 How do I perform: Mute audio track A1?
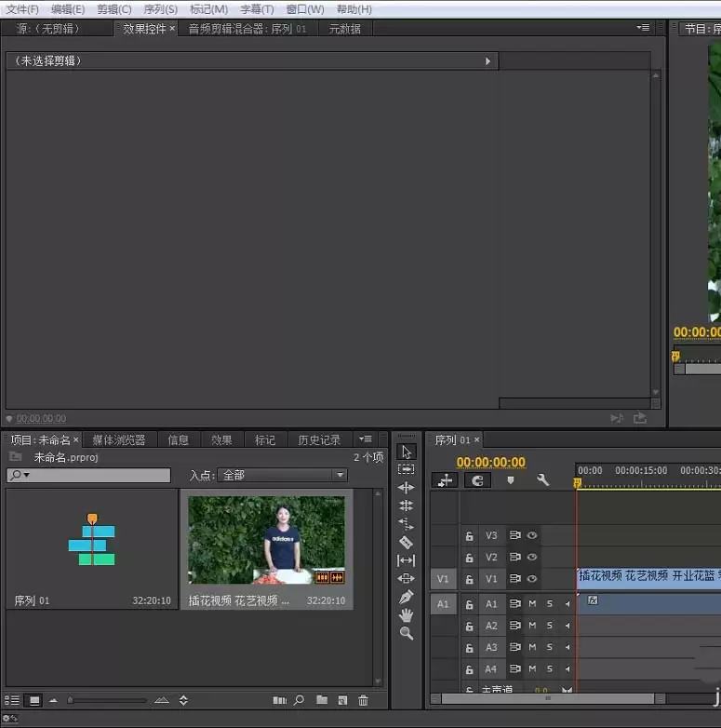coord(532,604)
